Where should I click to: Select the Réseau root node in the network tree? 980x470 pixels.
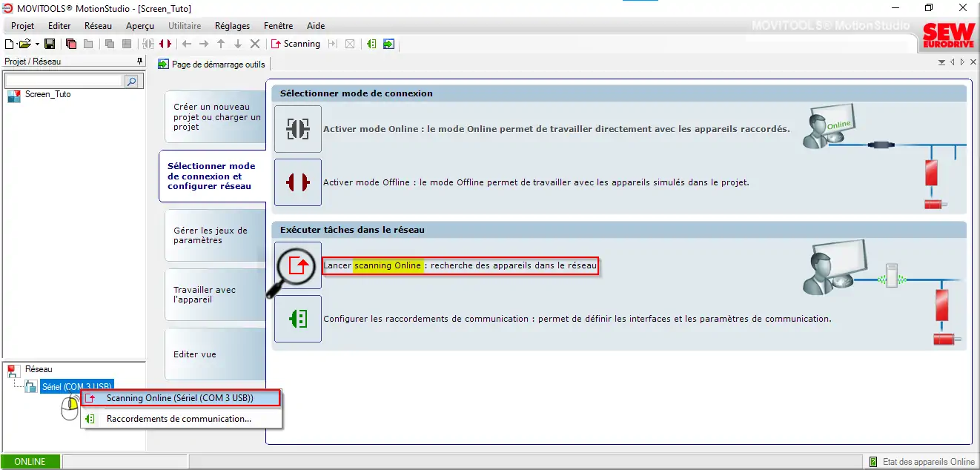pyautogui.click(x=39, y=369)
